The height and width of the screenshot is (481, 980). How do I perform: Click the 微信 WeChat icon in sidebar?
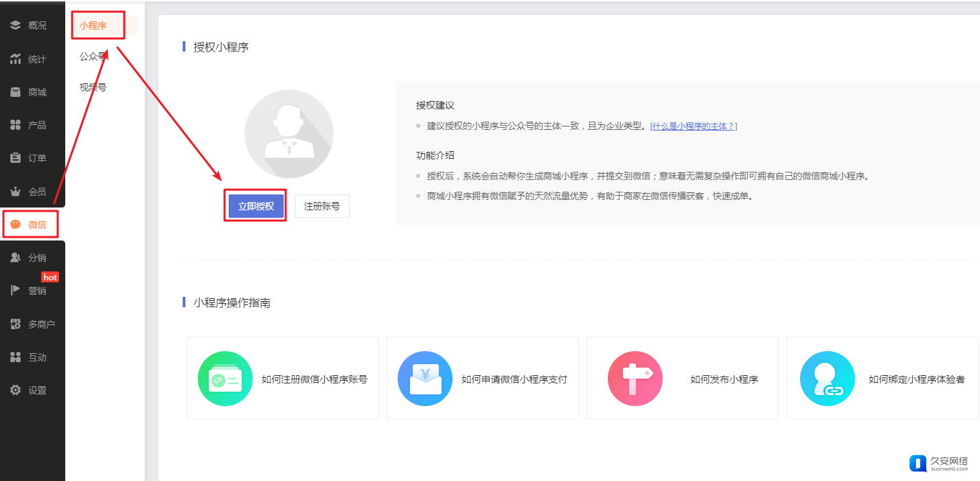pos(15,225)
